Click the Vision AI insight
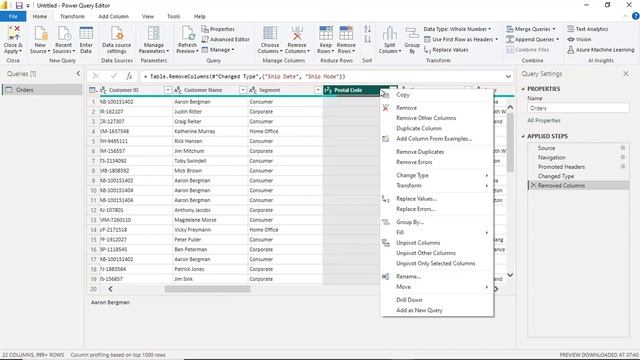 coord(579,39)
